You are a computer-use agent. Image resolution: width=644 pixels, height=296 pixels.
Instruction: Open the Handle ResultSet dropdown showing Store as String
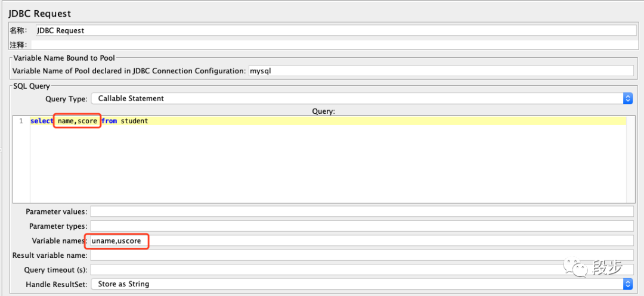click(362, 284)
